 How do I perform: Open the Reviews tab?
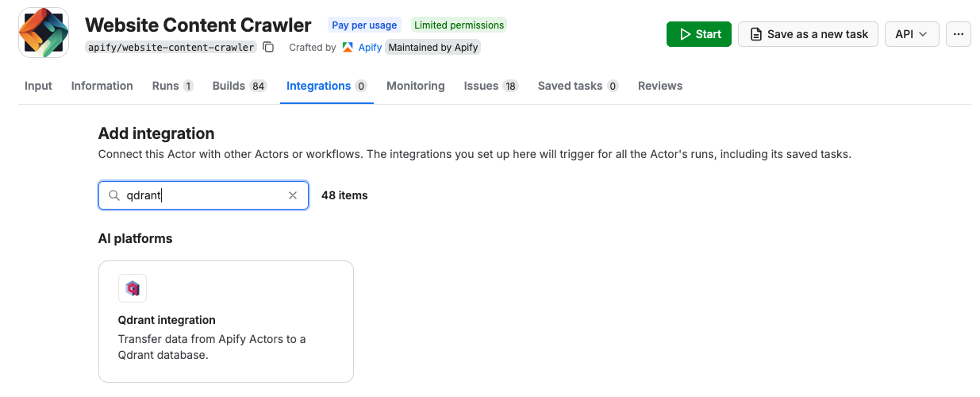click(660, 86)
